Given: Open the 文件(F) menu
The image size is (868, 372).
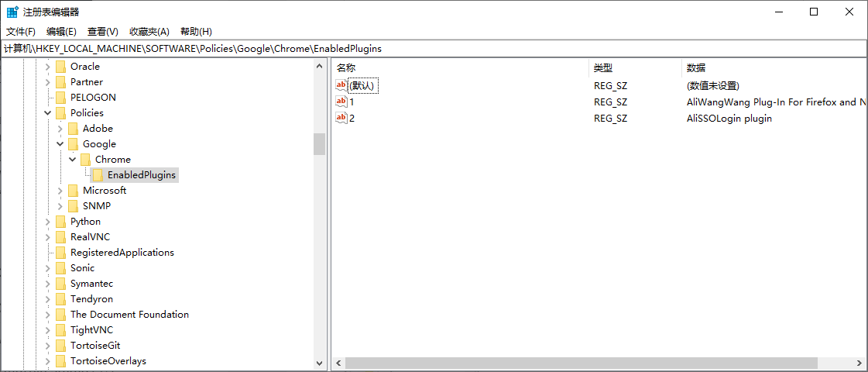Looking at the screenshot, I should click(21, 32).
